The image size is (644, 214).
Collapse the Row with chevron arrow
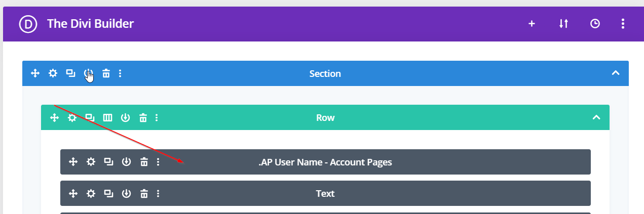pyautogui.click(x=596, y=117)
